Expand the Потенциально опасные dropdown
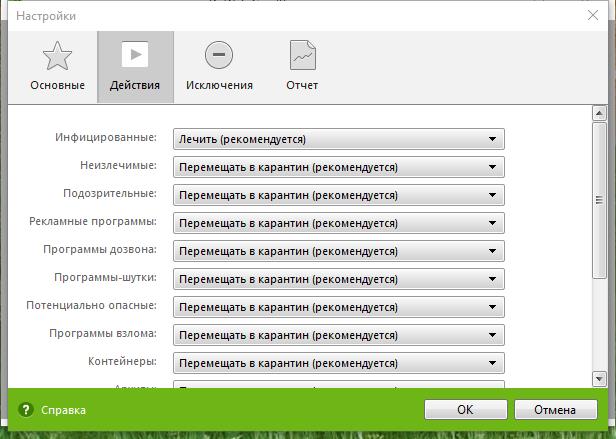 (339, 307)
